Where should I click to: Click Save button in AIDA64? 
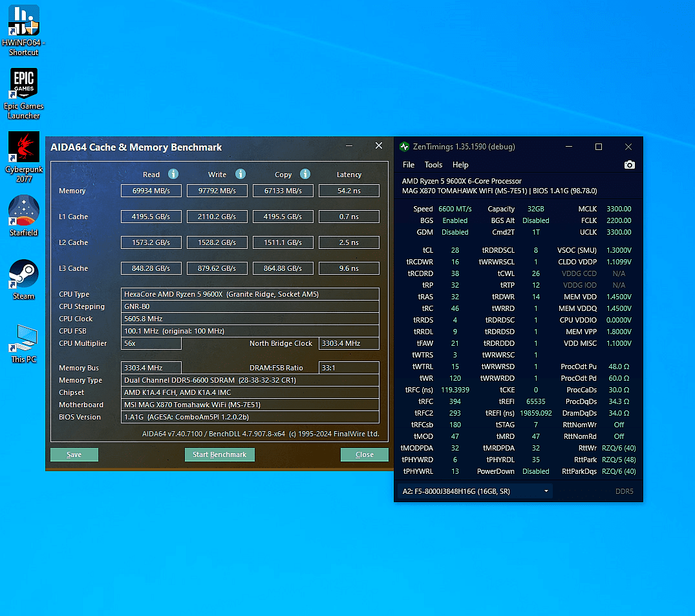pyautogui.click(x=74, y=454)
